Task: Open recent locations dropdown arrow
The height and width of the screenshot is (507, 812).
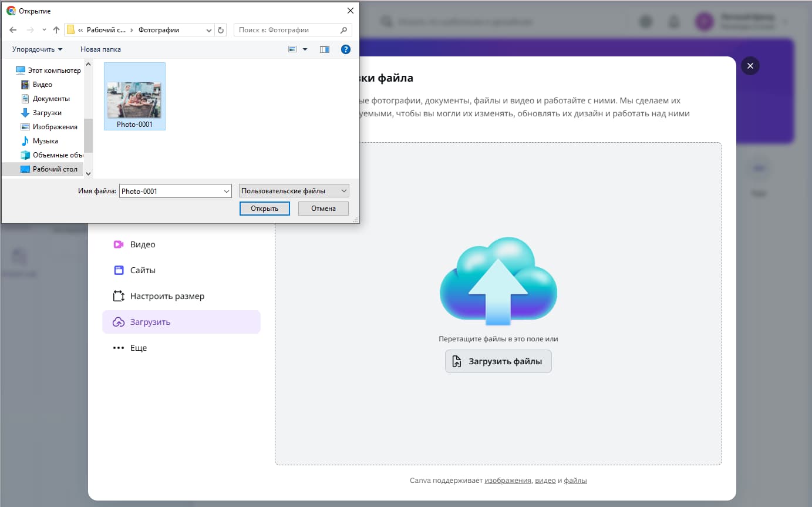Action: [44, 30]
